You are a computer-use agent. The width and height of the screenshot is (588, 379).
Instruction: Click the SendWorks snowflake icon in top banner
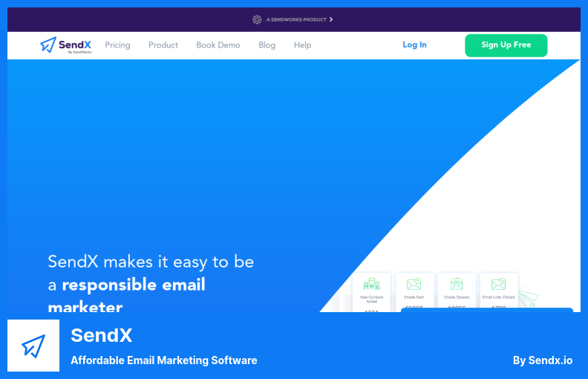click(257, 19)
